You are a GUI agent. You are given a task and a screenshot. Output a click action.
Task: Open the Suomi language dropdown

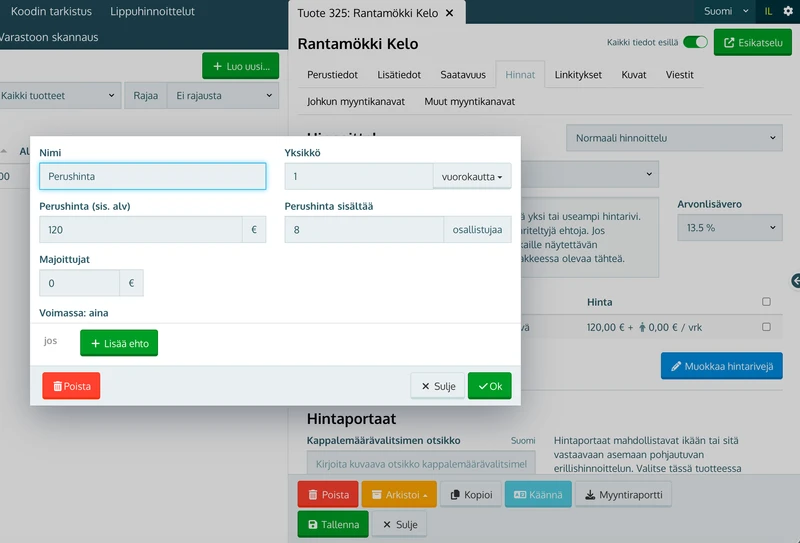[x=726, y=11]
